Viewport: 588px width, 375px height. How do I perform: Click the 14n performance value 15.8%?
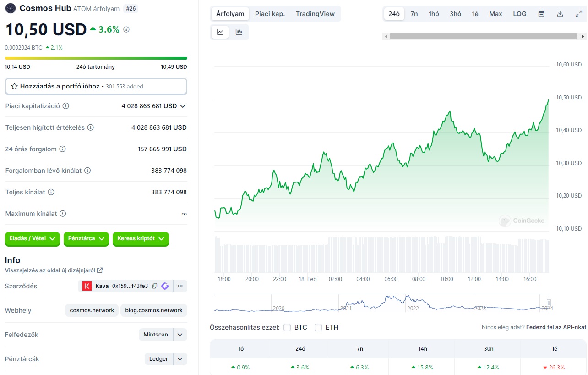[422, 367]
